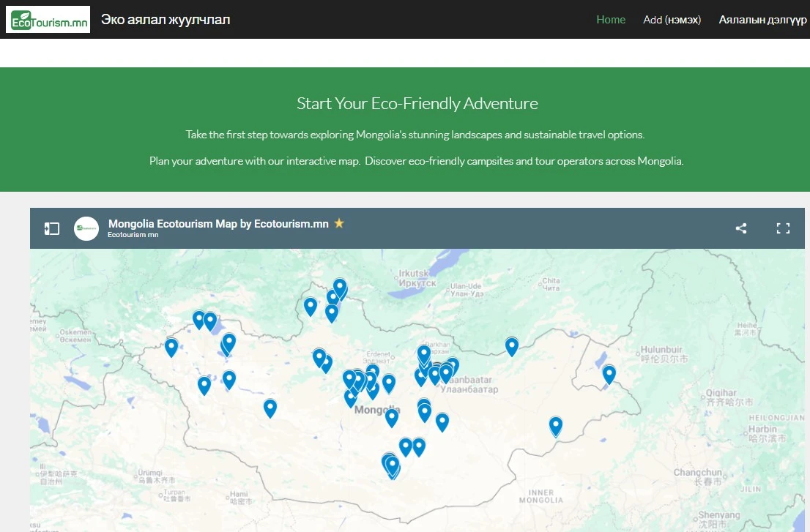Select the map pin nearest Hulunbuir
Screen dimensions: 810x532
click(609, 374)
